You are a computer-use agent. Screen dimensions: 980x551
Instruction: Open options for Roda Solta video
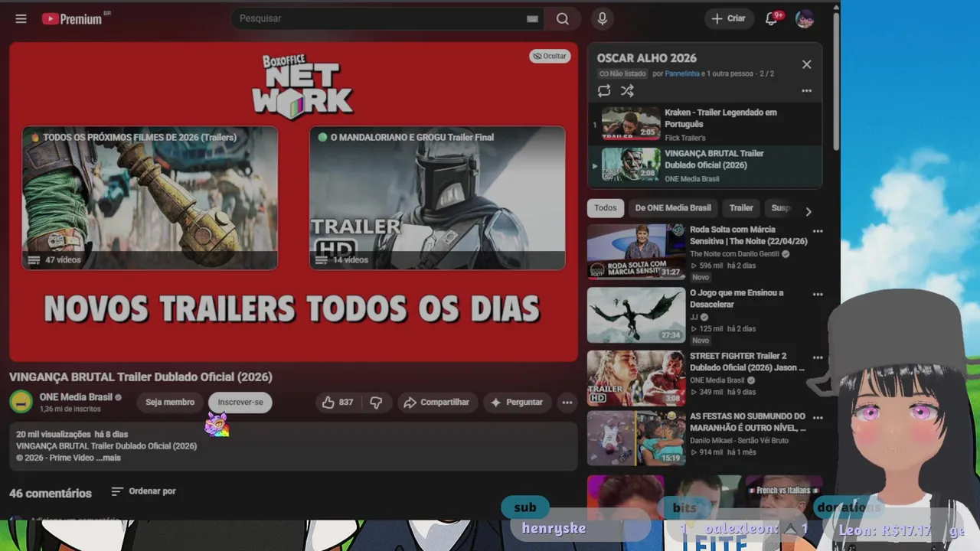pyautogui.click(x=818, y=231)
